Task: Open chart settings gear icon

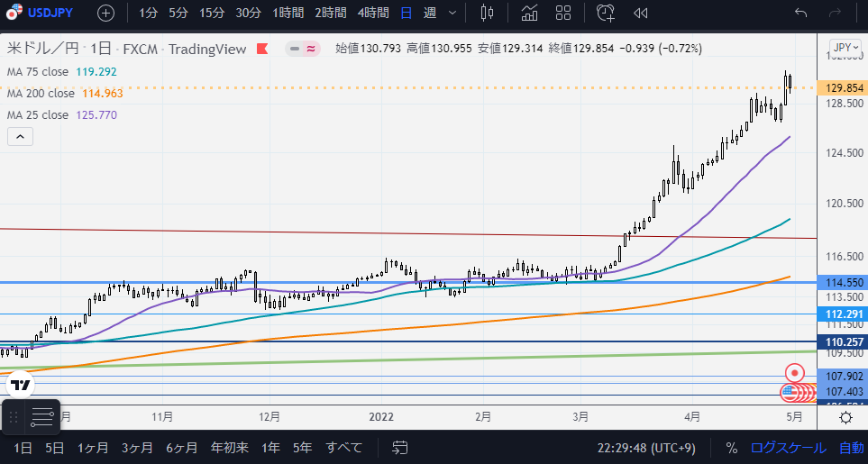Action: click(845, 417)
